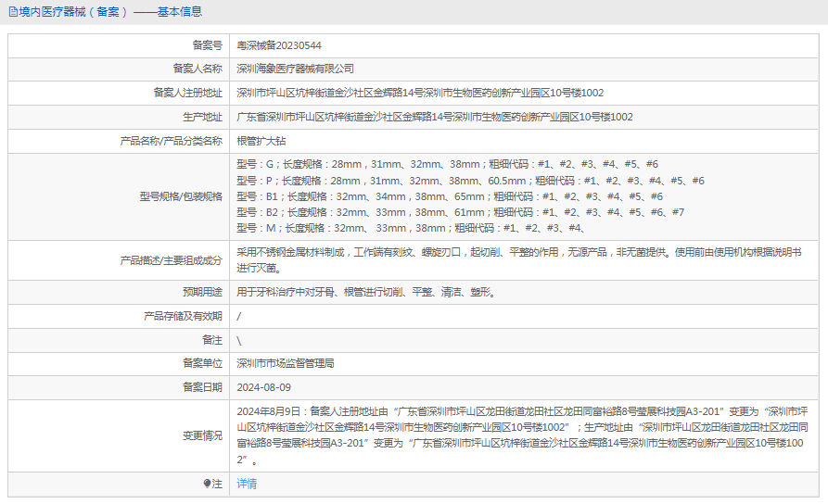Click the 产品描述/主要组成成分 label
This screenshot has height=504, width=828.
(x=172, y=260)
